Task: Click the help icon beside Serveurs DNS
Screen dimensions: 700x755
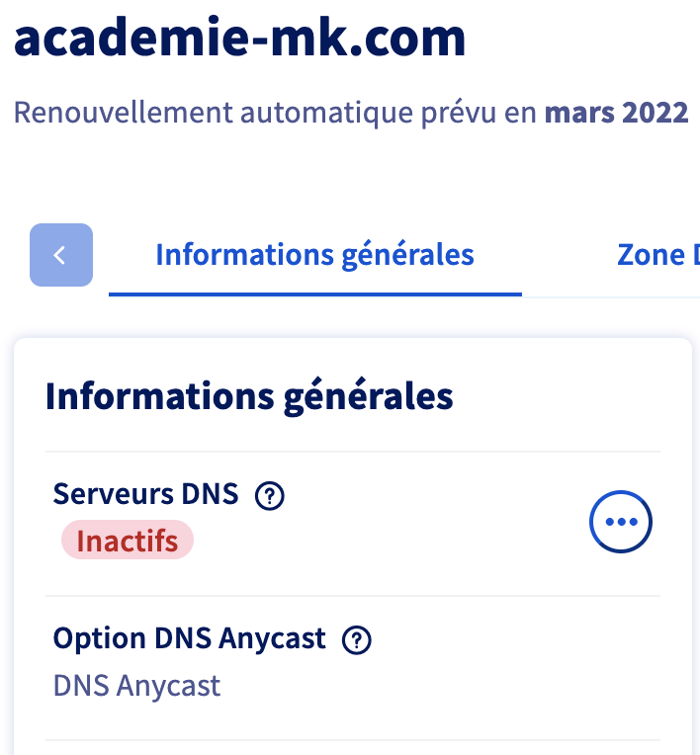Action: click(x=269, y=496)
